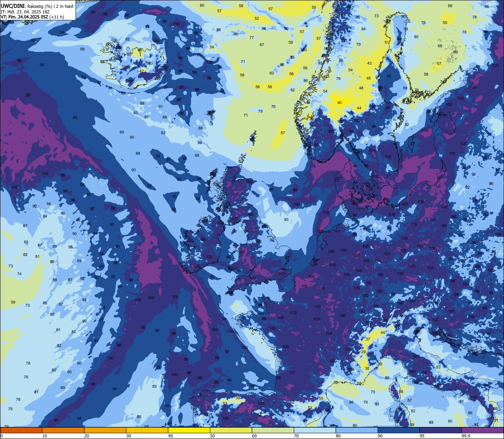504x439 pixels.
Task: Click the "Rakastig (%) í 2 m hæð" caption
Action: (50, 6)
